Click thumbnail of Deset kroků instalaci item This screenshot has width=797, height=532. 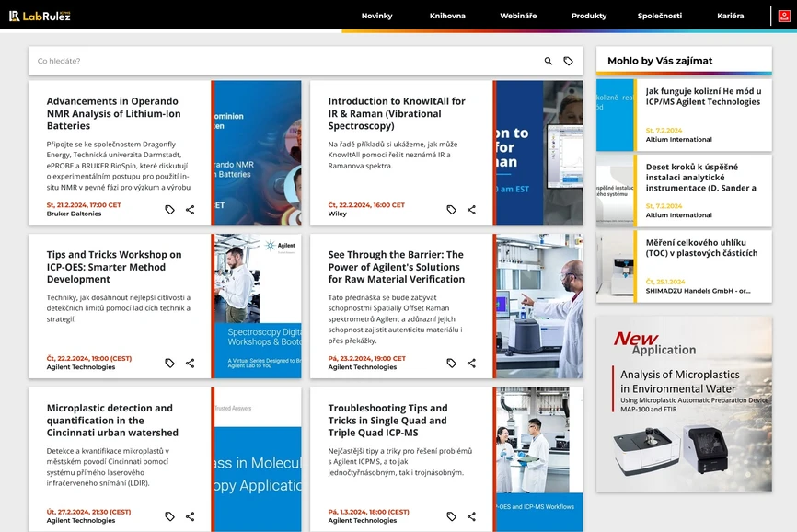click(615, 191)
